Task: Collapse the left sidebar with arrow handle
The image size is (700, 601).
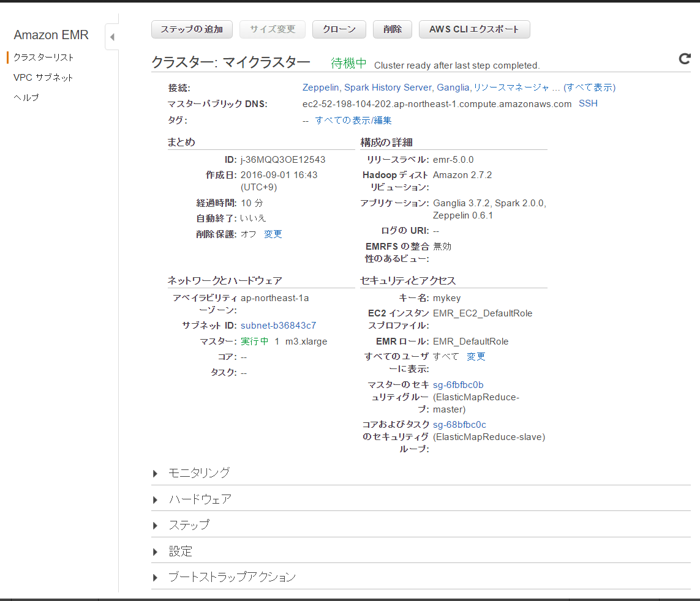Action: (111, 37)
